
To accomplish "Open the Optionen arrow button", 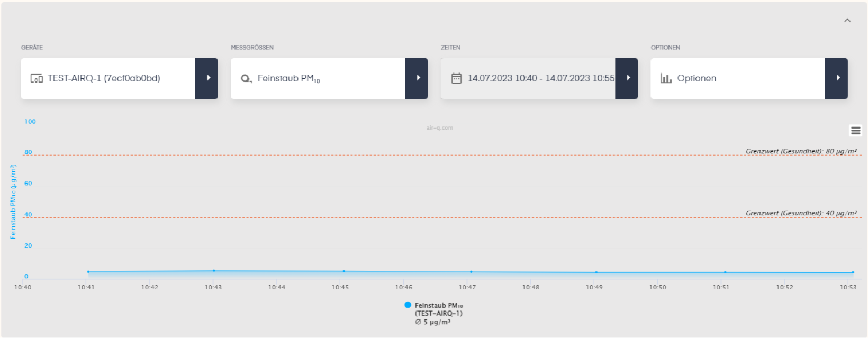I will 837,78.
